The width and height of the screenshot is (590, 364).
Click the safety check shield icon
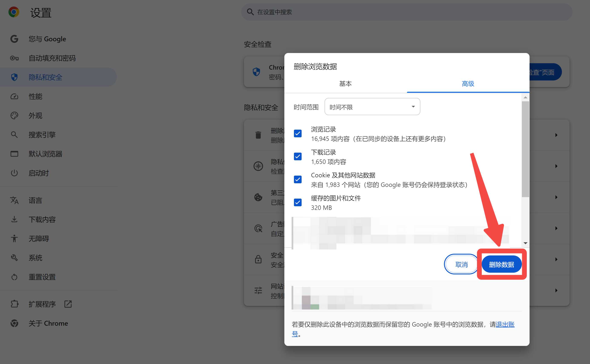point(256,72)
